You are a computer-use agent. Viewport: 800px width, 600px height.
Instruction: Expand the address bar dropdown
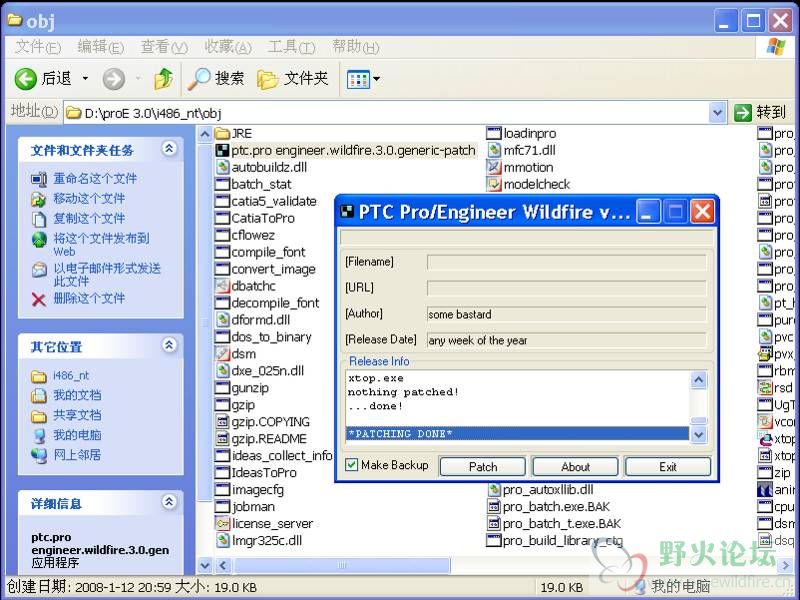(x=717, y=112)
